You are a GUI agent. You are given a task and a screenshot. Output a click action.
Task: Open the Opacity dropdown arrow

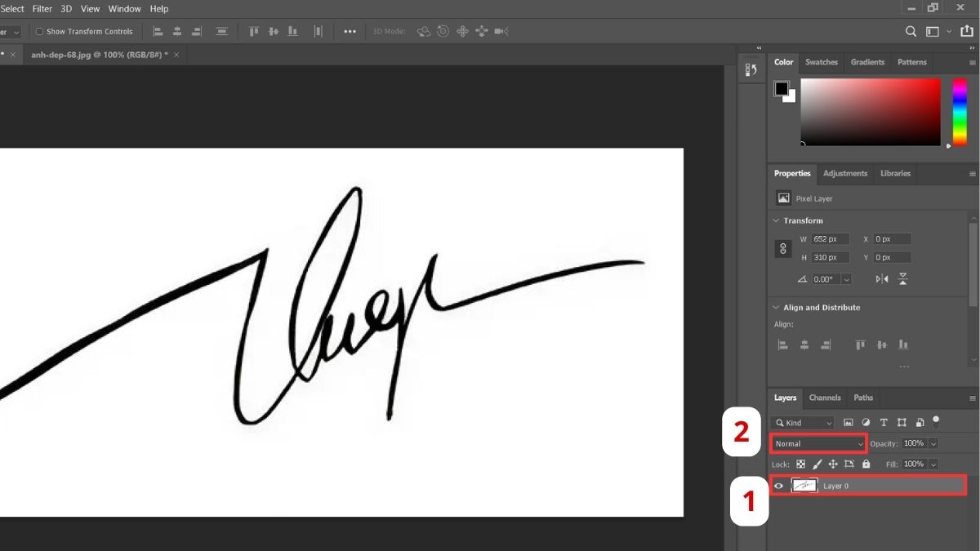click(x=933, y=443)
